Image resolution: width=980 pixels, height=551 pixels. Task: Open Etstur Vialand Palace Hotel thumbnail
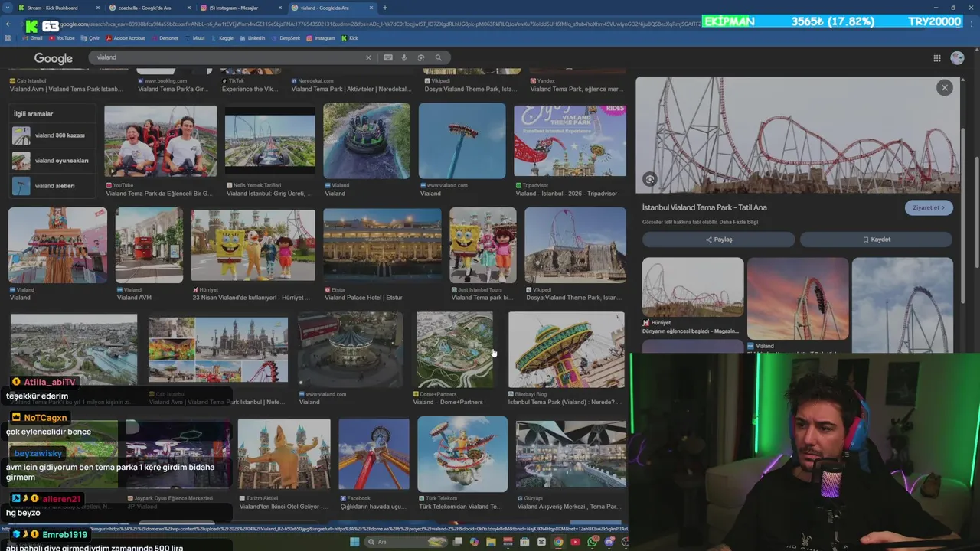[x=382, y=245]
